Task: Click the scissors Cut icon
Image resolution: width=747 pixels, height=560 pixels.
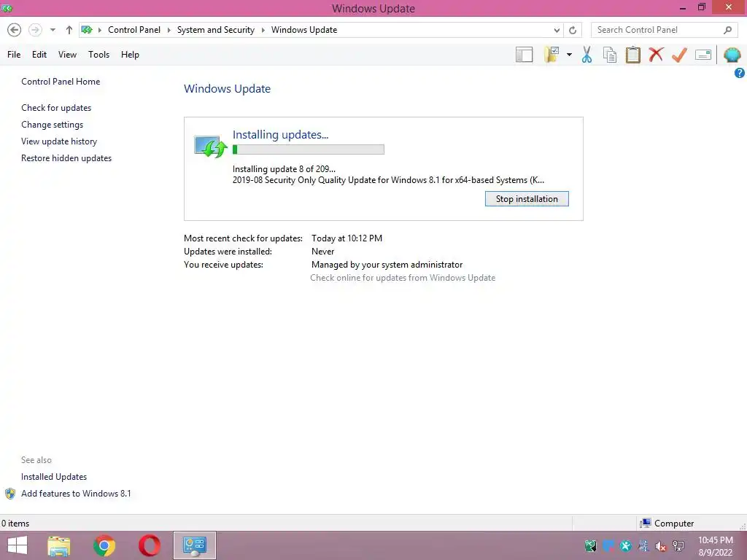Action: 587,55
